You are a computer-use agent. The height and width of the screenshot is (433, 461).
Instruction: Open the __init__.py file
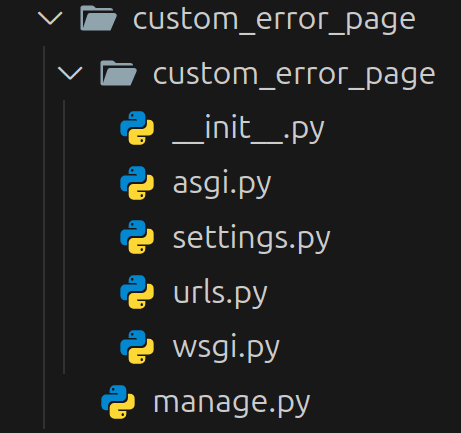pos(248,129)
